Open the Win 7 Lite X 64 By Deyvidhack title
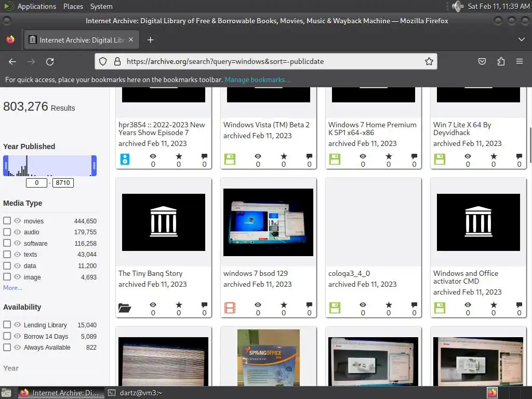The width and height of the screenshot is (532, 399). click(x=462, y=129)
